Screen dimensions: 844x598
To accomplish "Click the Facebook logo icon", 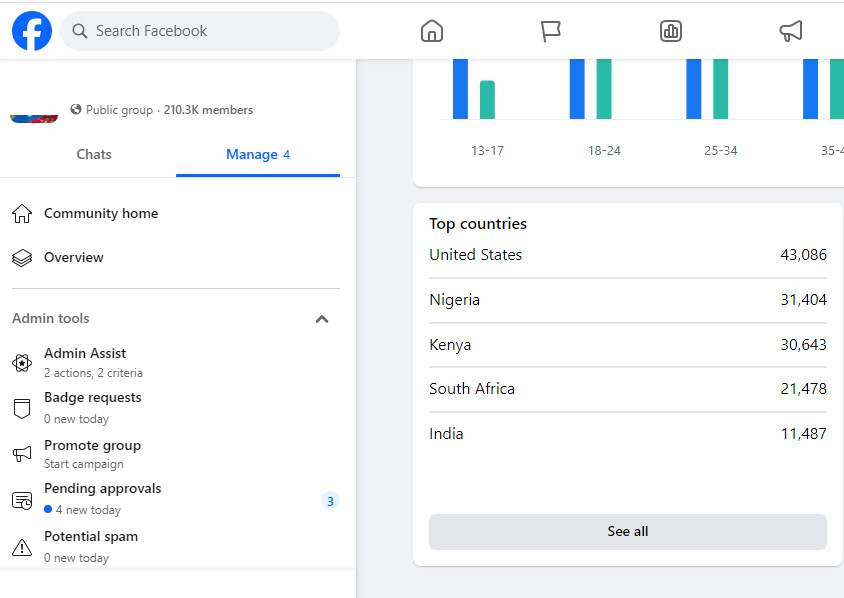I will pos(32,31).
